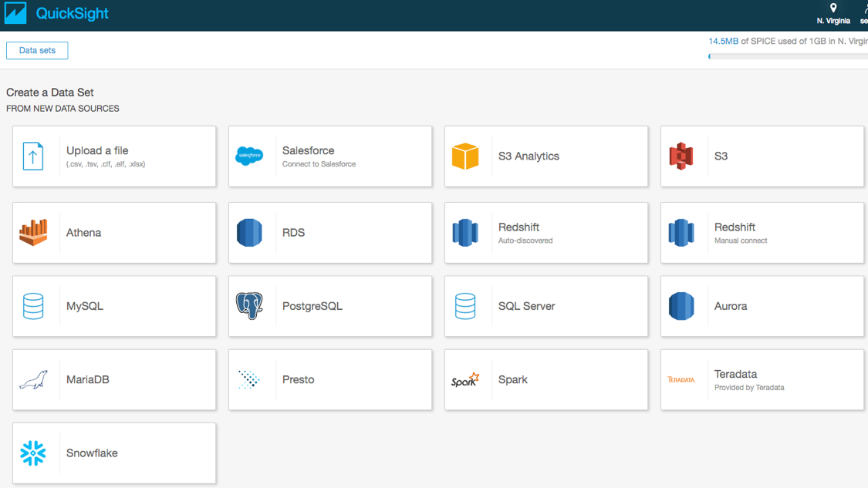Click the RDS database icon
The width and height of the screenshot is (868, 488).
point(249,232)
